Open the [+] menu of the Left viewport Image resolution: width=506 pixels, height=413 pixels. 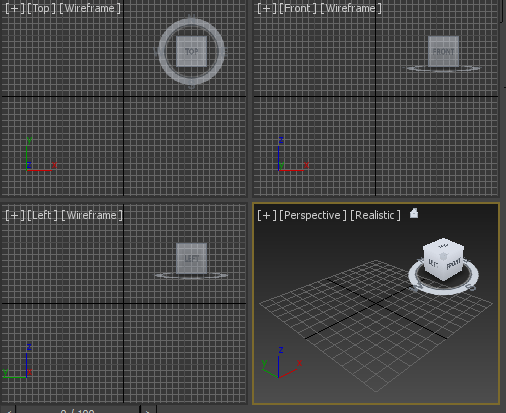coord(15,215)
